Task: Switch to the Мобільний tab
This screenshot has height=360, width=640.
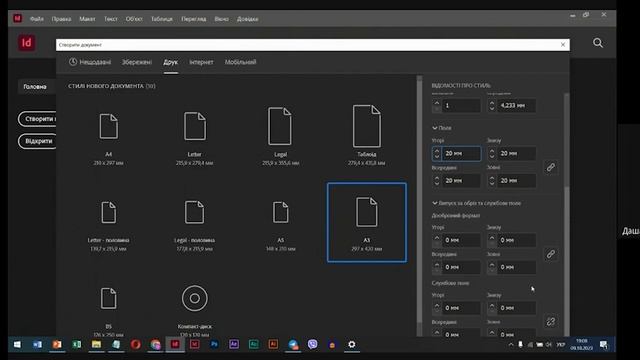Action: [x=240, y=62]
